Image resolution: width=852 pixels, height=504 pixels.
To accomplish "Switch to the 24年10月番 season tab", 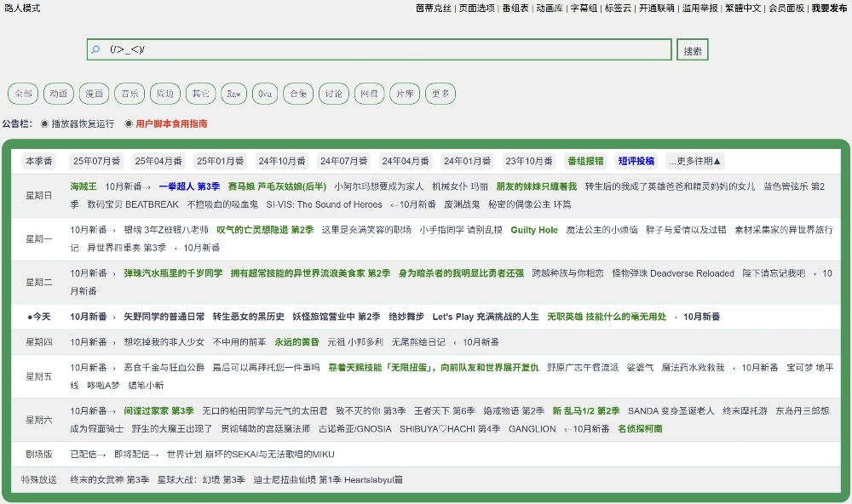I will tap(282, 161).
